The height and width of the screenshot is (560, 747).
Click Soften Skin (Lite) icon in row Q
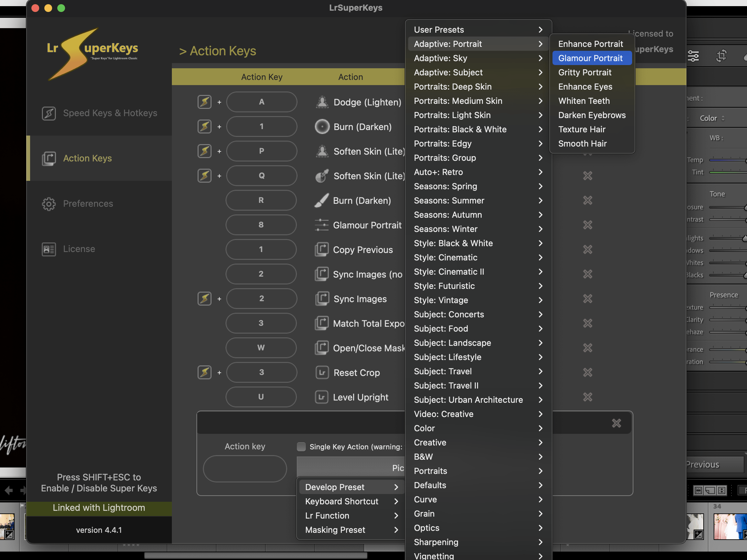coord(322,176)
